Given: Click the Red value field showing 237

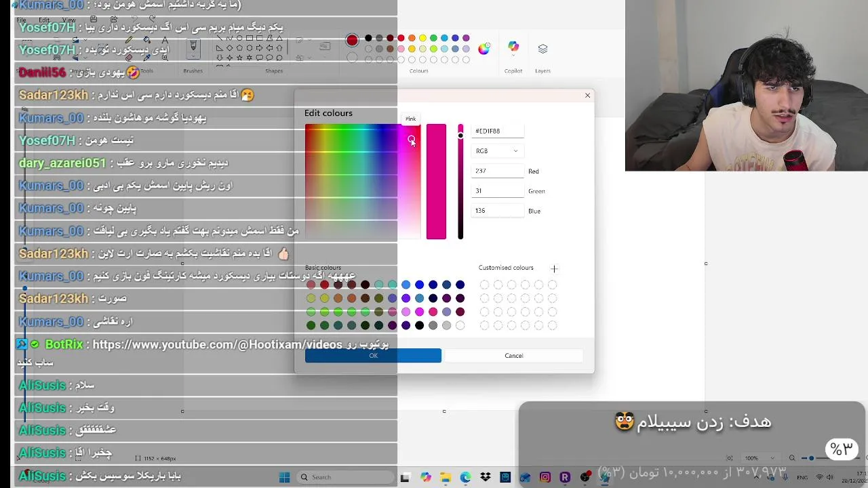Looking at the screenshot, I should pyautogui.click(x=498, y=171).
